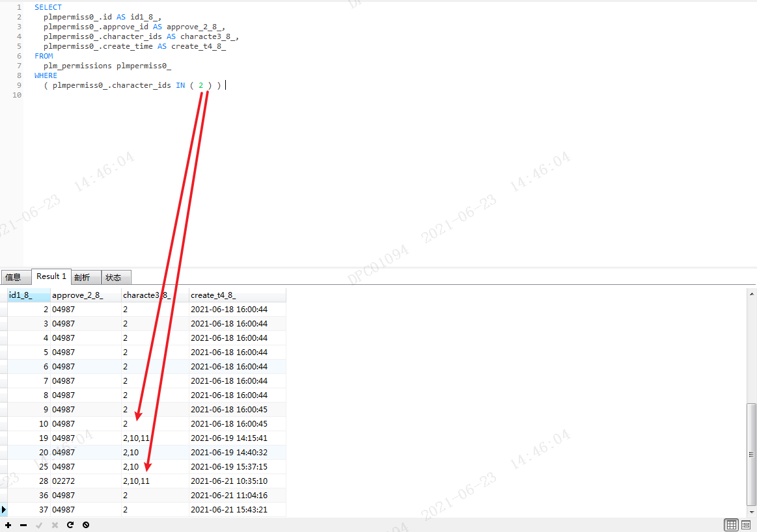Open the 信息 tab
This screenshot has width=757, height=532.
point(16,277)
